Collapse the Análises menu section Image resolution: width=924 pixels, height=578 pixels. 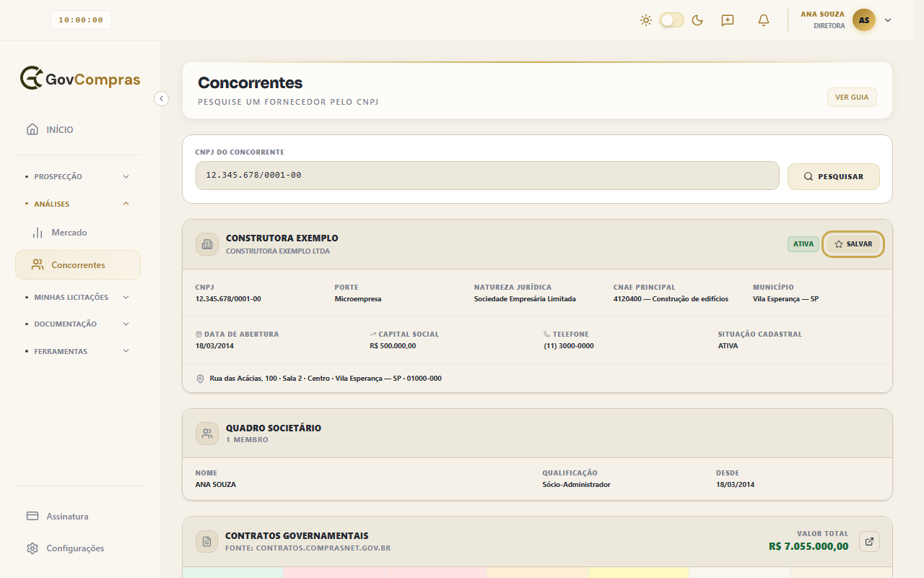(78, 204)
